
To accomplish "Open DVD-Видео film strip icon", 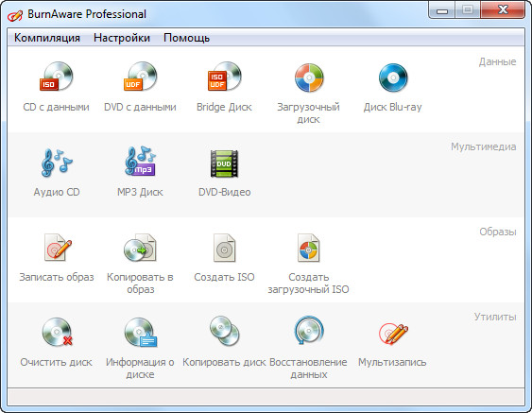I will pos(224,163).
